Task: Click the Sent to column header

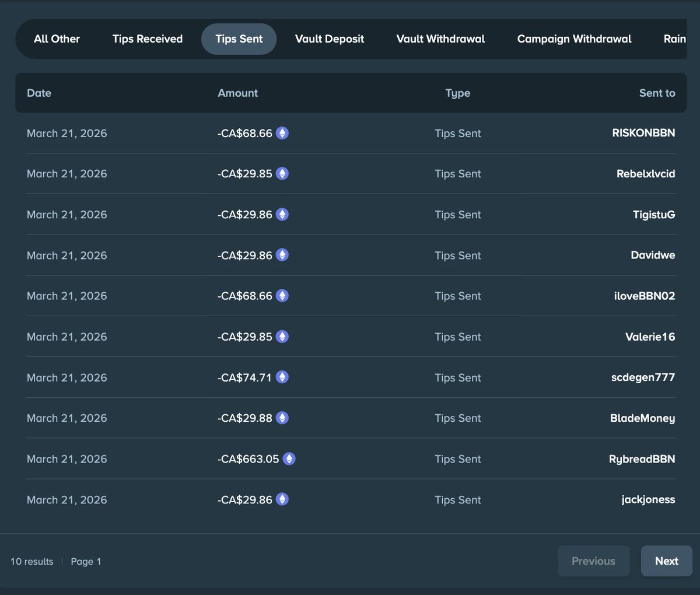Action: (657, 93)
